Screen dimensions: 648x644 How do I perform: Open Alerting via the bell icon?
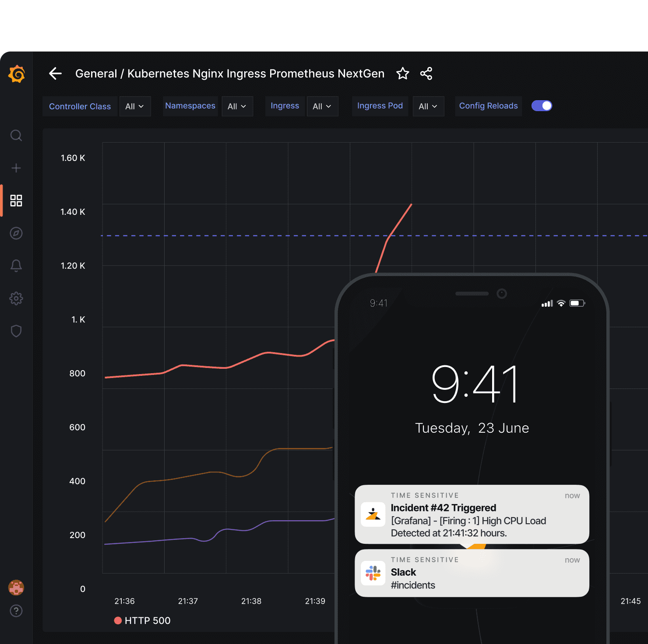coord(16,266)
